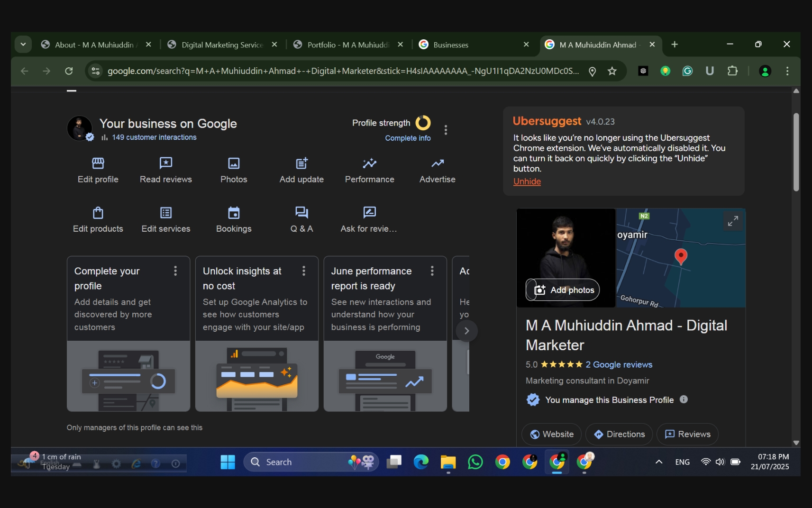Open Read reviews icon
This screenshot has width=812, height=508.
[x=166, y=163]
